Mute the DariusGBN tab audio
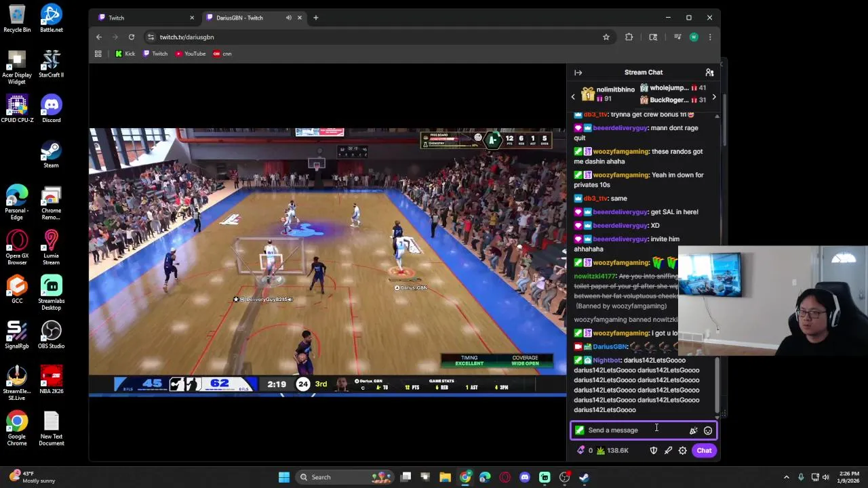The width and height of the screenshot is (868, 488). pyautogui.click(x=289, y=18)
